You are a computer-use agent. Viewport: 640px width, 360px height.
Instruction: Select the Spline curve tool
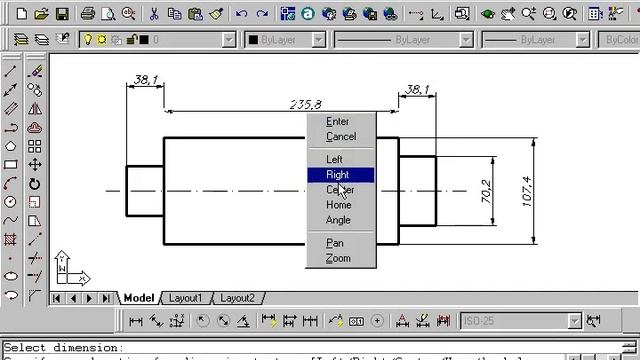[x=11, y=220]
